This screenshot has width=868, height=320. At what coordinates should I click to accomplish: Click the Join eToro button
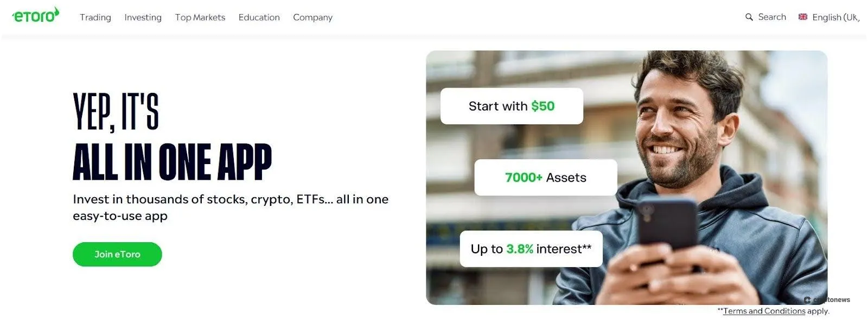[117, 254]
